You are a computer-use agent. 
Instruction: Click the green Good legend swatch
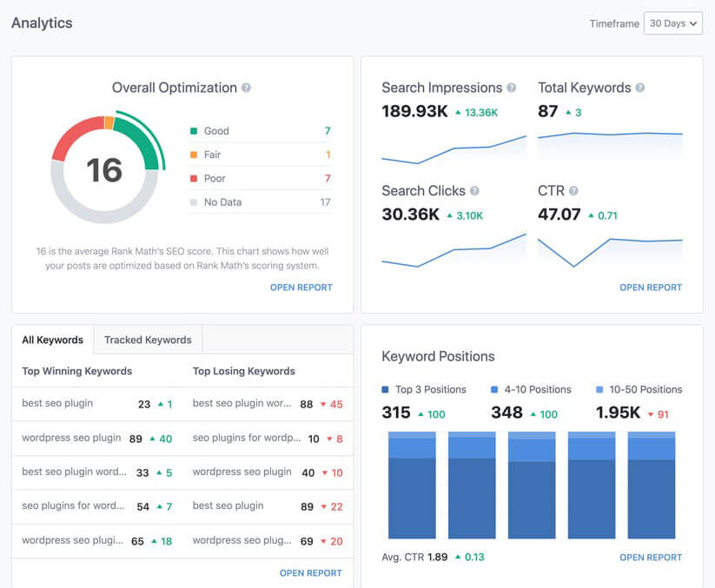pyautogui.click(x=194, y=131)
